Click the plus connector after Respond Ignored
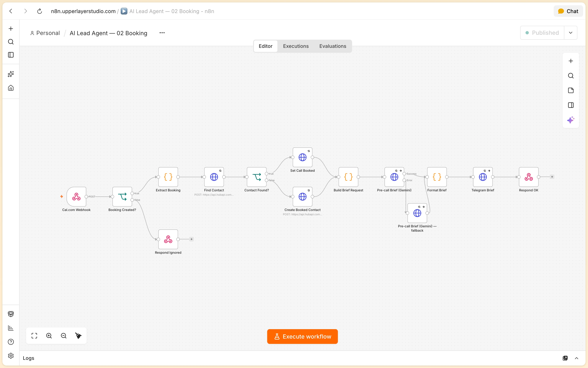Image resolution: width=588 pixels, height=368 pixels. [192, 239]
